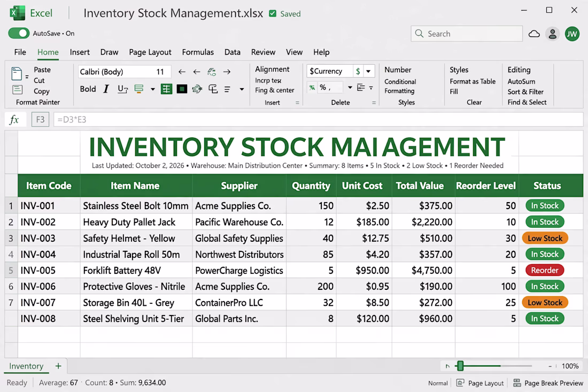Click the Bold button

tap(88, 89)
